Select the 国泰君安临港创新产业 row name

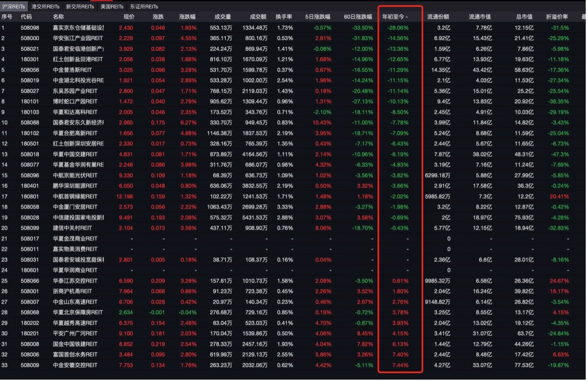pyautogui.click(x=78, y=49)
